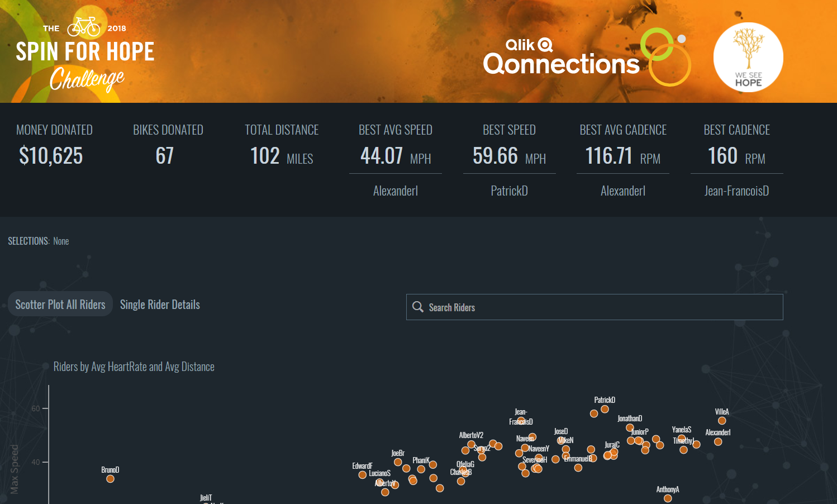Viewport: 837px width, 504px height.
Task: Click the SELECTIONS: None indicator
Action: click(38, 241)
